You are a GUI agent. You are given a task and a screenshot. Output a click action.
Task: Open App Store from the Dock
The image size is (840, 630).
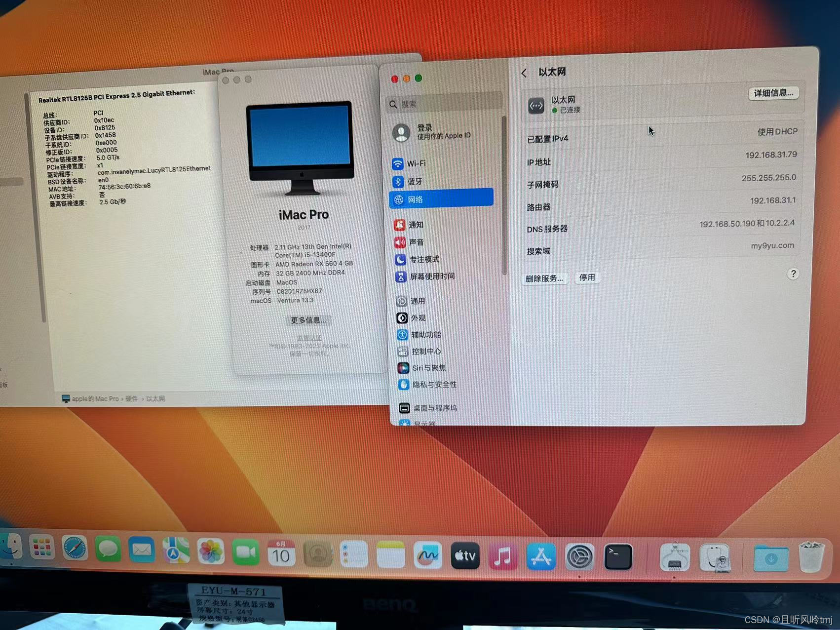[x=541, y=557]
